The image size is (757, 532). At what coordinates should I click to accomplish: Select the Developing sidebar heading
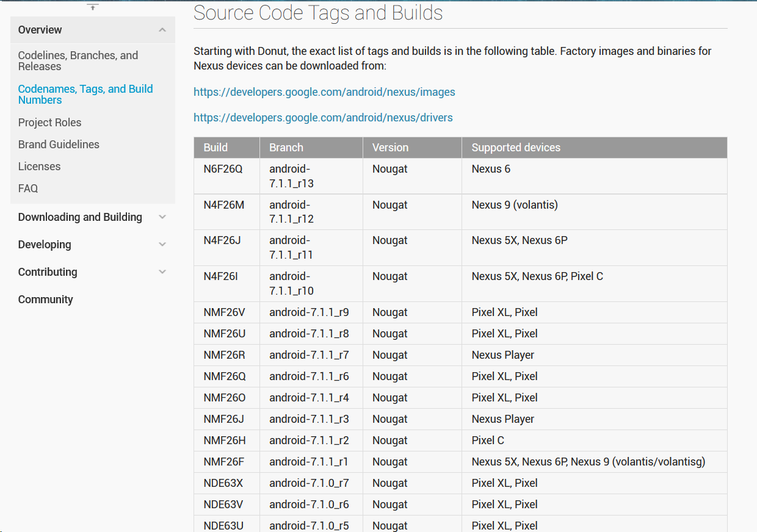(45, 245)
